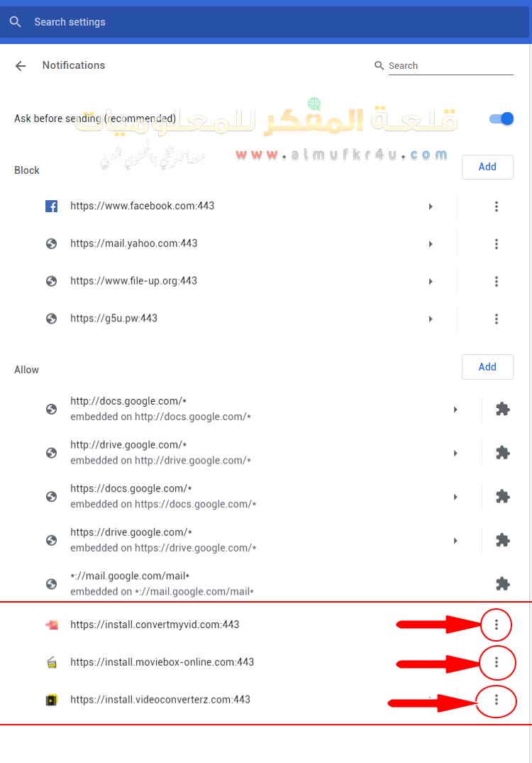Expand site details for www.file-up.org
The width and height of the screenshot is (532, 763).
coord(431,281)
